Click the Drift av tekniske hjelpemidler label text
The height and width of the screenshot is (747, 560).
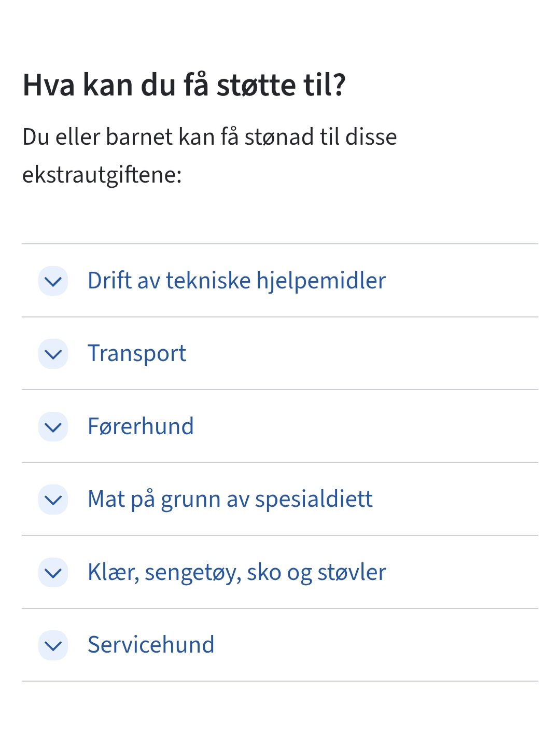click(236, 281)
